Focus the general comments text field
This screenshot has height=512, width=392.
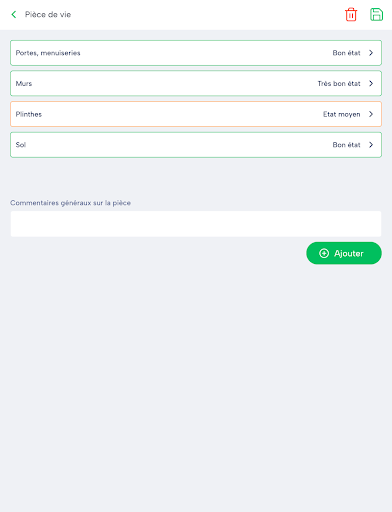point(196,224)
